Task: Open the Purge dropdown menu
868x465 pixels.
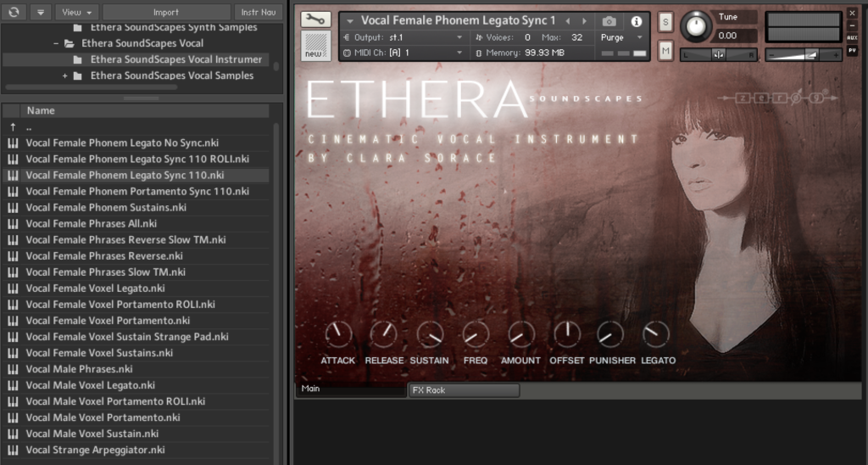Action: [621, 37]
